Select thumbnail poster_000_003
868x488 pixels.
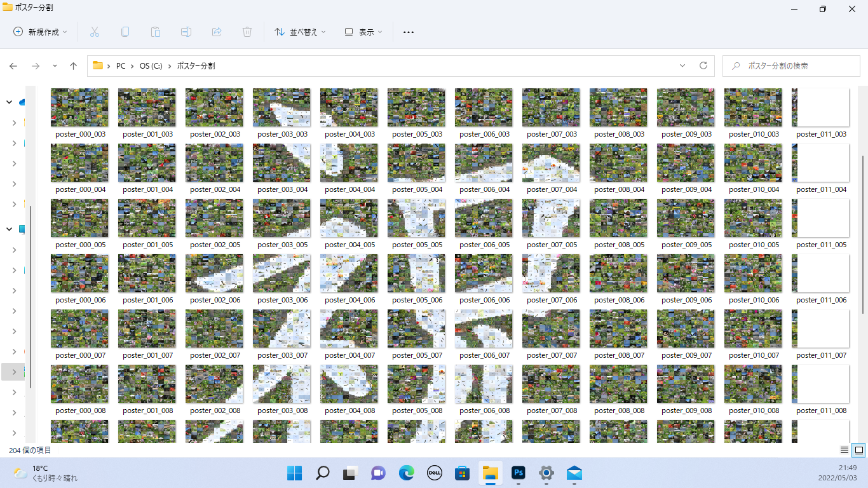[79, 107]
